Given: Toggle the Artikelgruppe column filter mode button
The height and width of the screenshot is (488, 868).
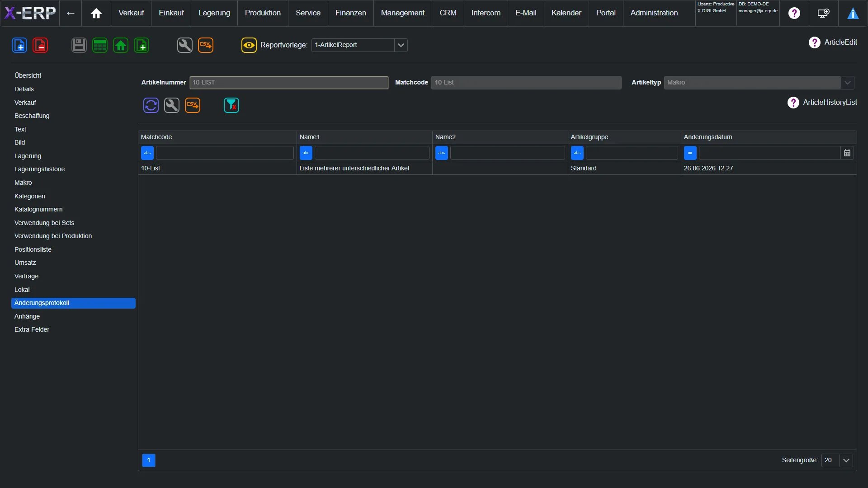Looking at the screenshot, I should (x=577, y=153).
